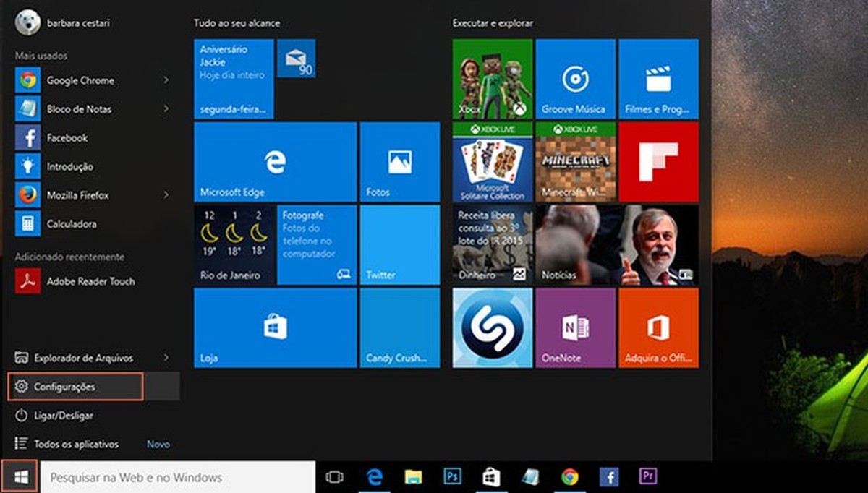Open the Twitter tile

coord(399,244)
